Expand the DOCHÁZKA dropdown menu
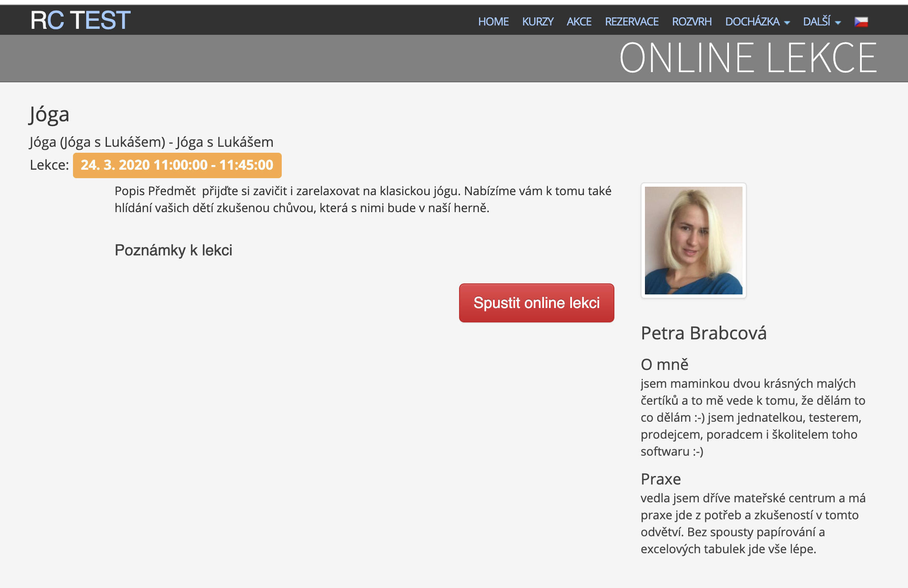The height and width of the screenshot is (588, 908). 752,22
